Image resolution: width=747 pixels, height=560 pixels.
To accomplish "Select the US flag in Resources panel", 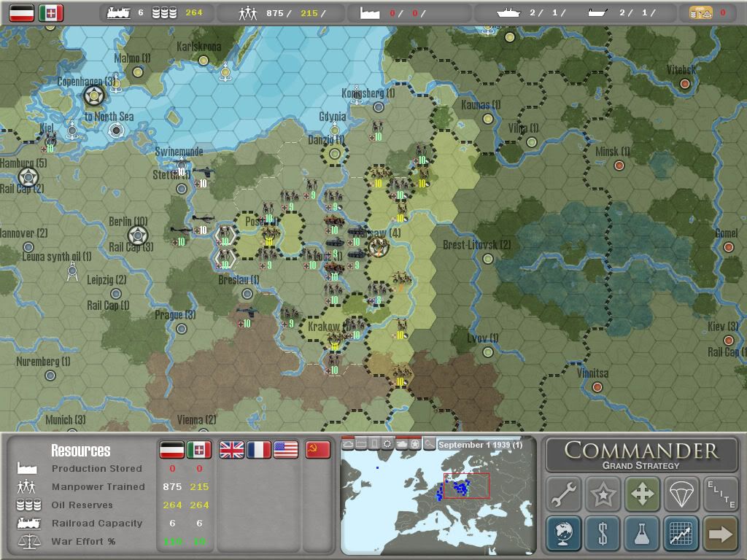I will click(286, 449).
